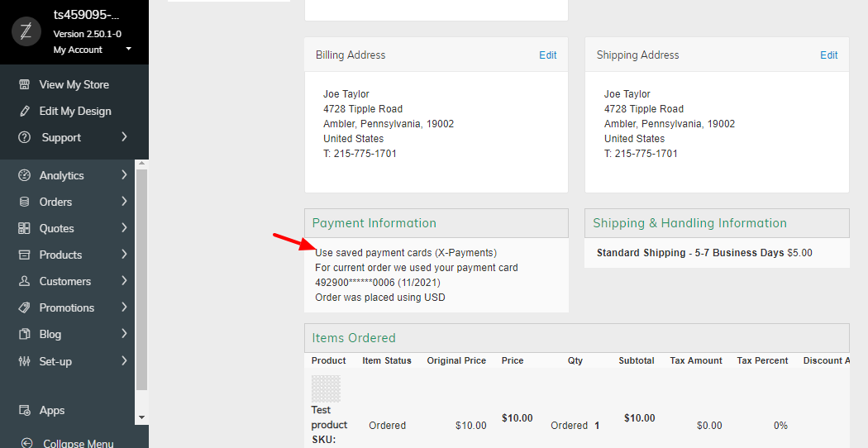The image size is (868, 448).
Task: Click the Orders stack icon
Action: click(24, 202)
